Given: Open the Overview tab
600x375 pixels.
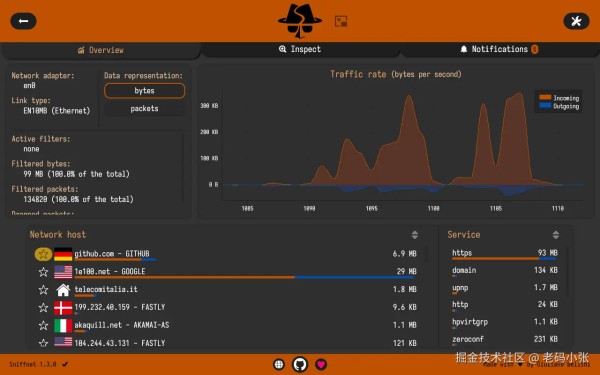Looking at the screenshot, I should pyautogui.click(x=101, y=50).
